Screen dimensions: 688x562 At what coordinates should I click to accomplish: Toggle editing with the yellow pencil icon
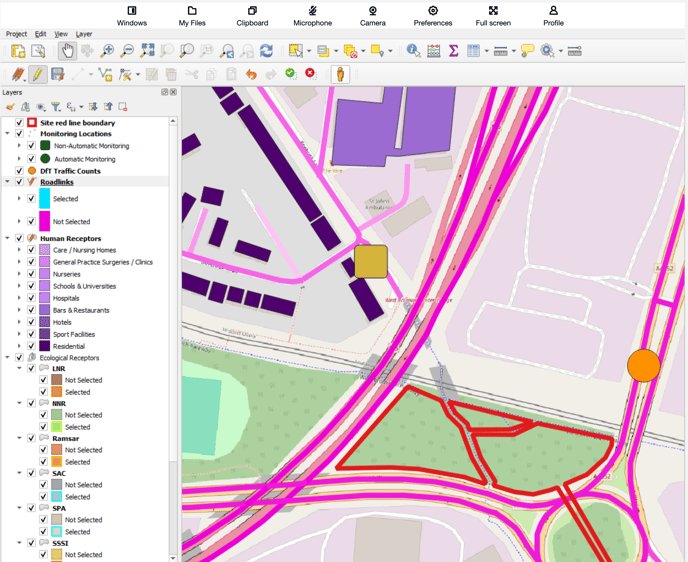[x=37, y=74]
